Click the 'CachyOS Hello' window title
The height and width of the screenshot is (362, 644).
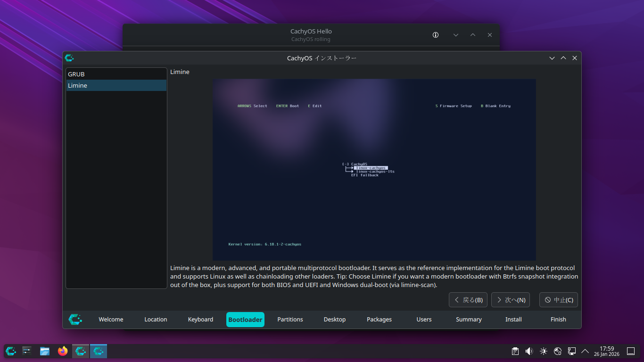click(311, 31)
